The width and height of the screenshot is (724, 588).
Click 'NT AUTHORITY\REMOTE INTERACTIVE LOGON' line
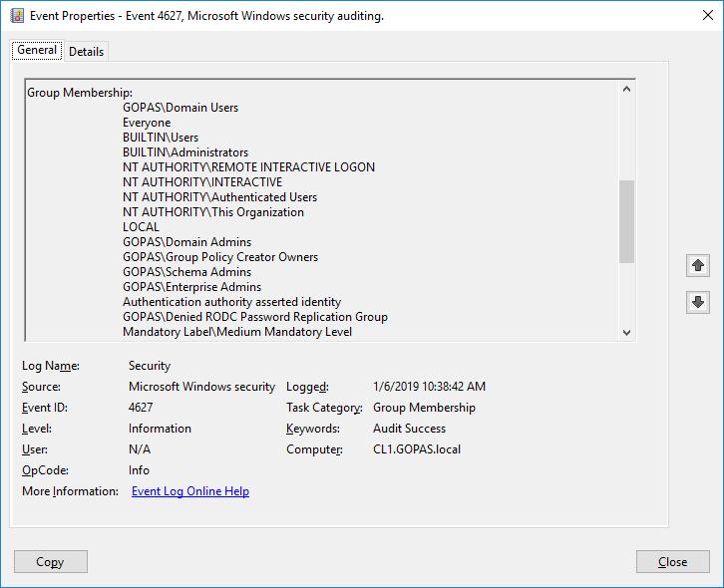click(x=249, y=167)
